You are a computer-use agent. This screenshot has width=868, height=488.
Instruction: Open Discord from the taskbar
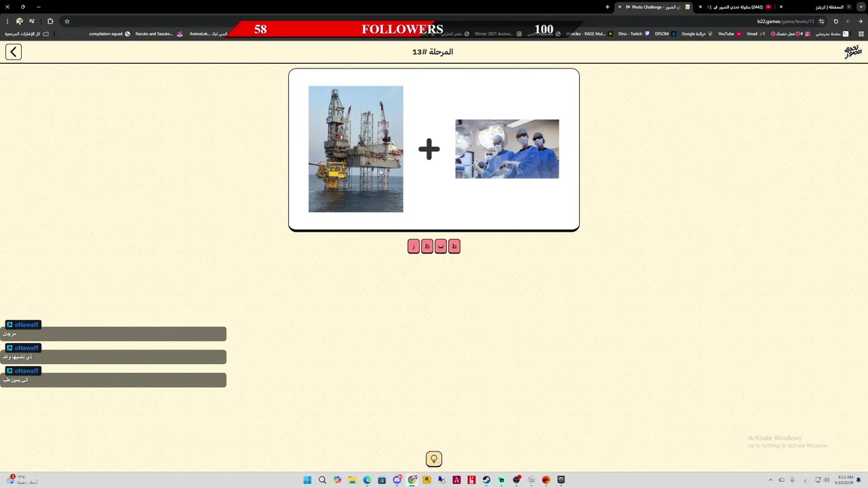tap(397, 480)
